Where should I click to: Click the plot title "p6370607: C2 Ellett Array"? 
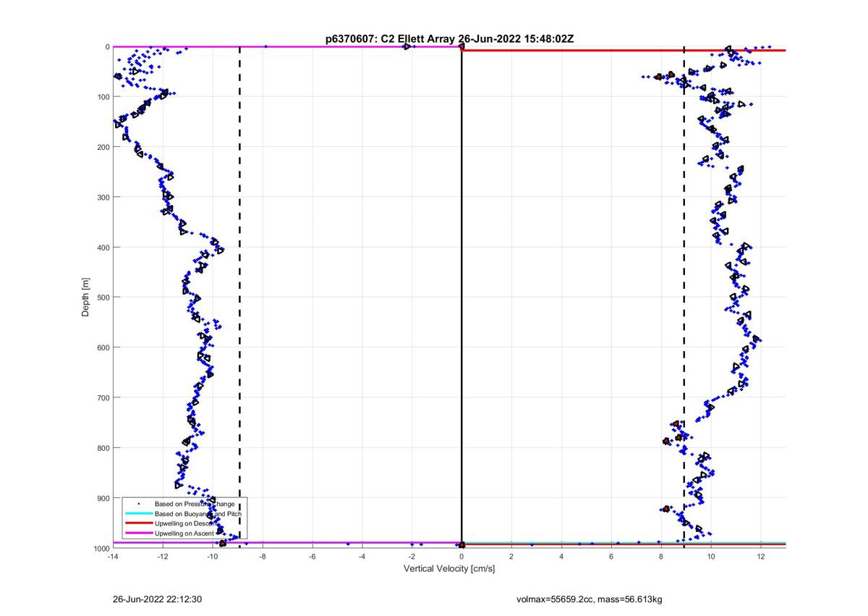tap(391, 38)
